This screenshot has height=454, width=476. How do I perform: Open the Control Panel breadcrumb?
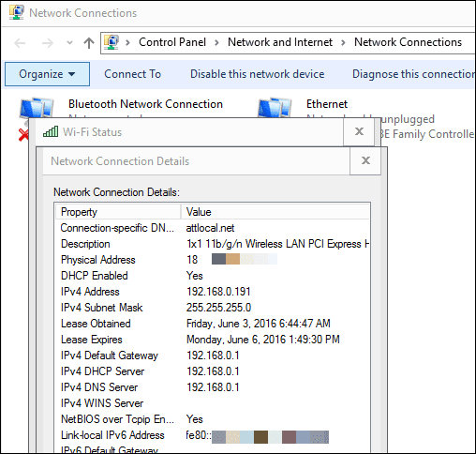click(x=172, y=42)
